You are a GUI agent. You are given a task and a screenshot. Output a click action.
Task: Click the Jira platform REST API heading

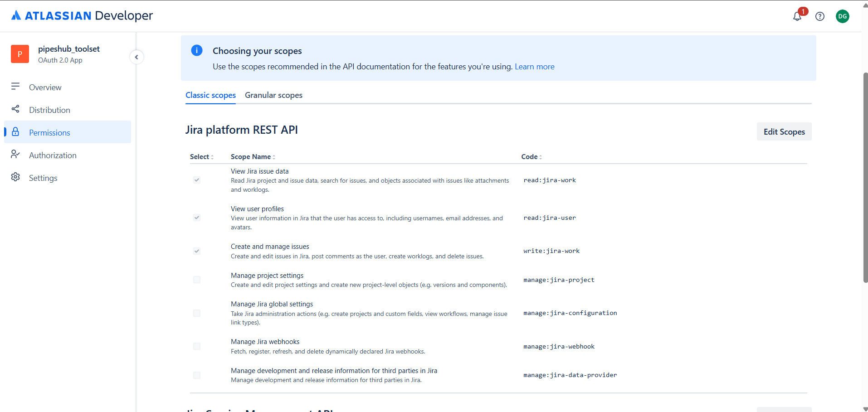(241, 130)
